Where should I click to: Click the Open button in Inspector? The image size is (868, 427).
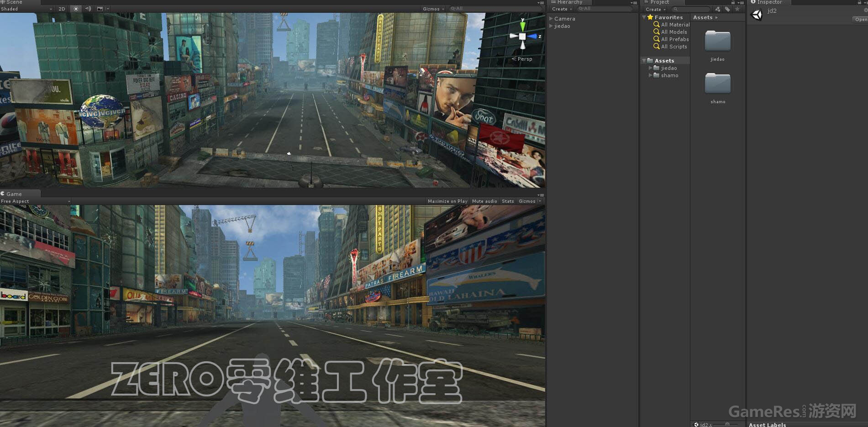861,20
